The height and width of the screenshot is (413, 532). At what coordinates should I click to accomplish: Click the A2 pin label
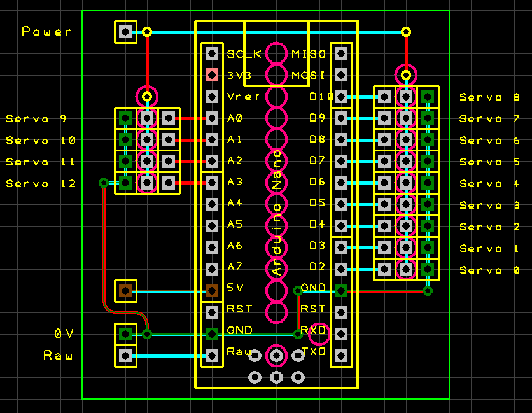coord(235,160)
